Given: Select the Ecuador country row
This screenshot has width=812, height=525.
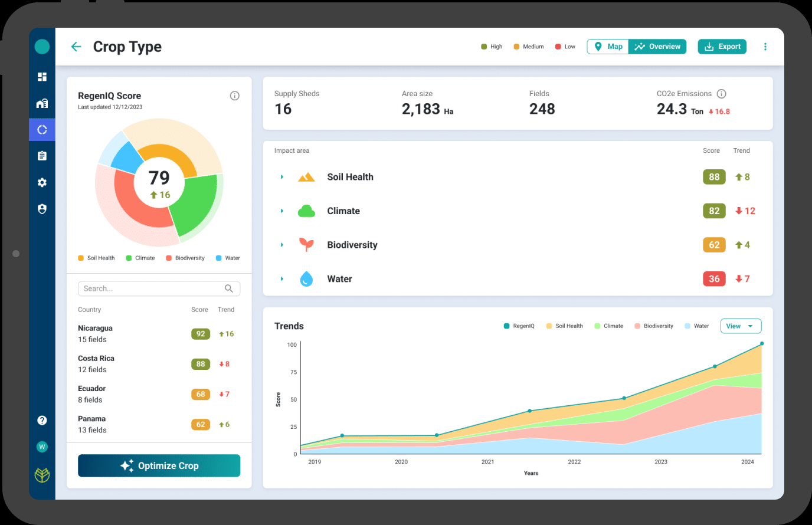Looking at the screenshot, I should click(x=159, y=394).
